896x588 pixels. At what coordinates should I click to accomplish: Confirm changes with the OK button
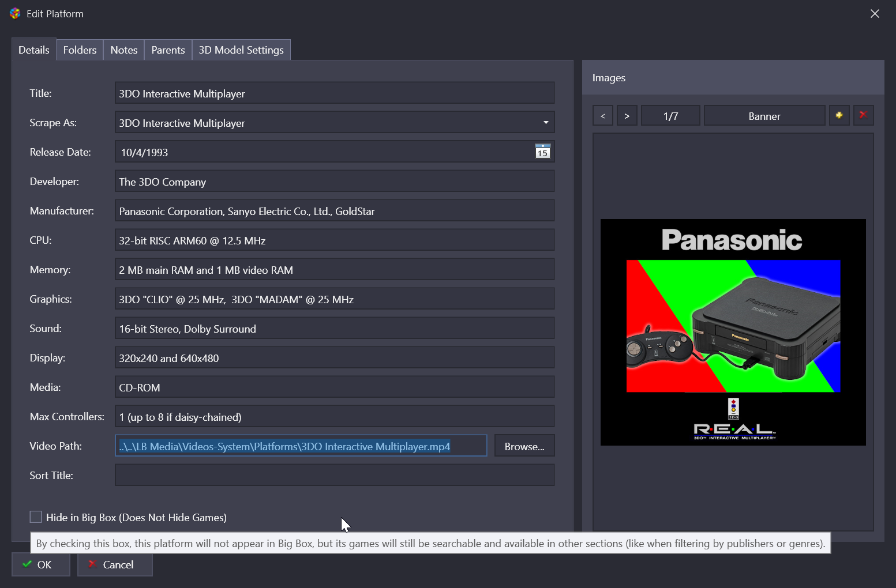tap(41, 565)
